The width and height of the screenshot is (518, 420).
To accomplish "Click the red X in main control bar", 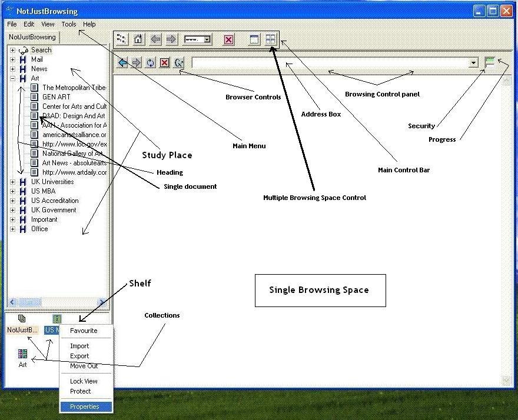I will 228,39.
